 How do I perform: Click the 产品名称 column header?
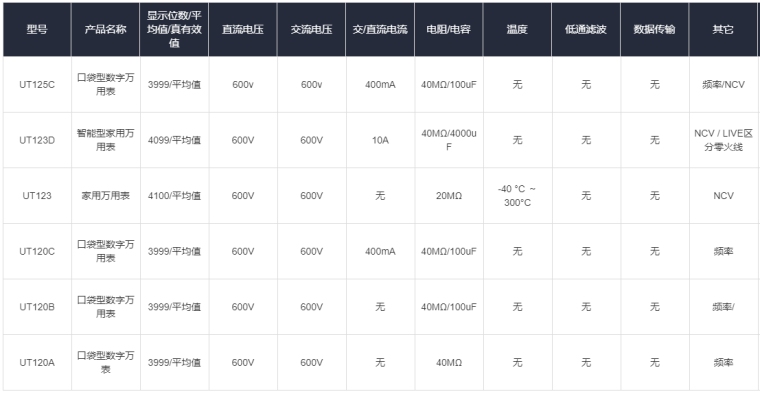pyautogui.click(x=105, y=29)
